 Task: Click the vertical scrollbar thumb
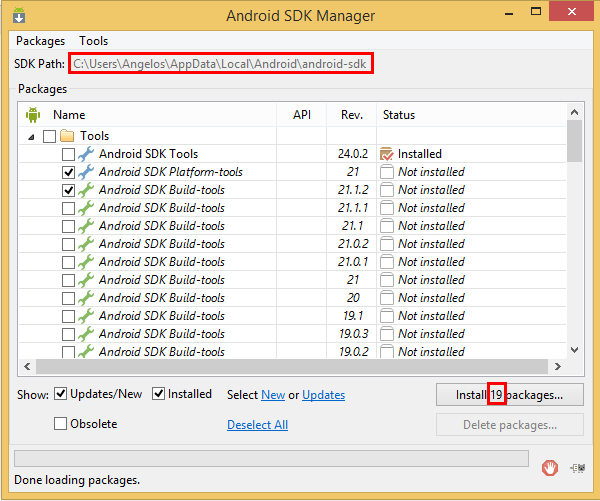click(x=574, y=141)
